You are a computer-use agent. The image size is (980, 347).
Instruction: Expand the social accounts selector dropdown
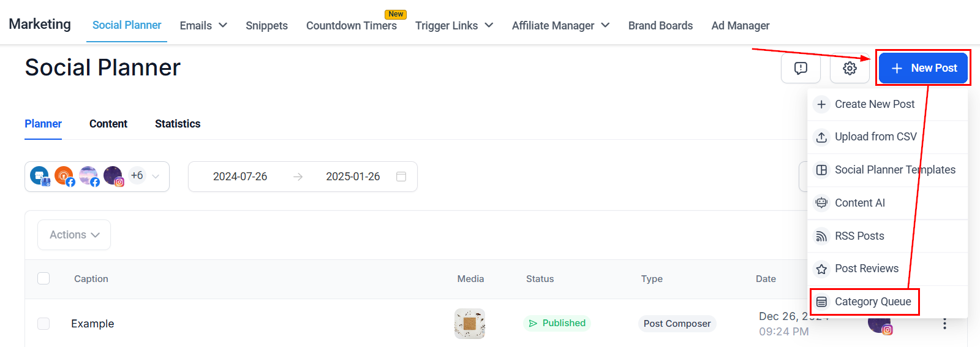(x=156, y=177)
